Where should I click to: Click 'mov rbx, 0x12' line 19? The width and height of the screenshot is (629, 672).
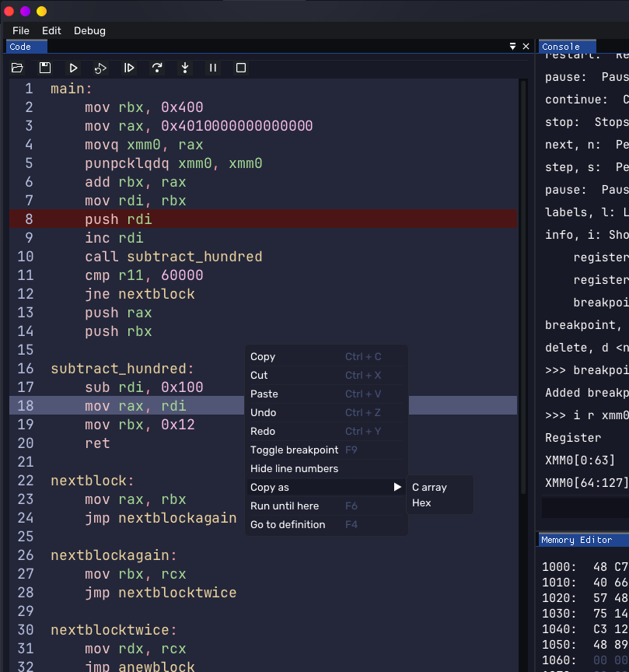coord(139,425)
